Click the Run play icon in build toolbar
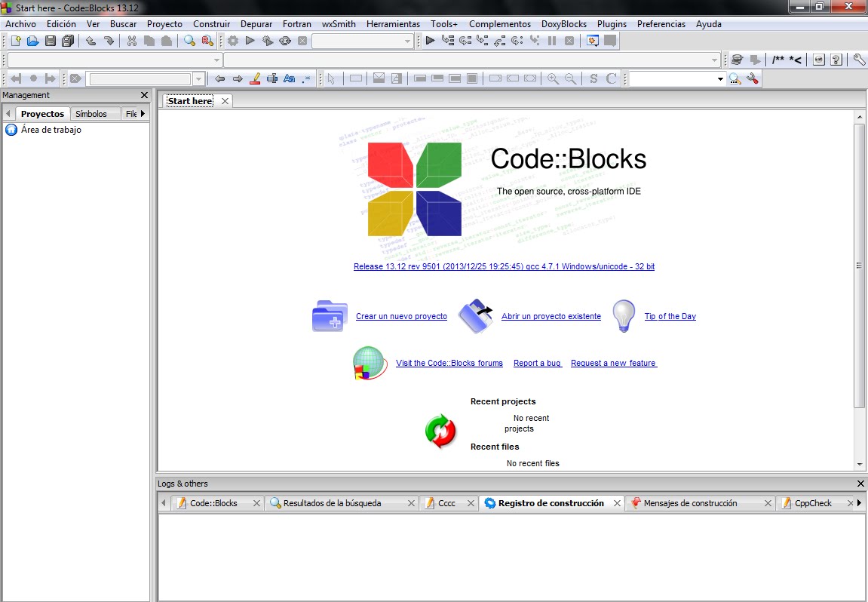Screen dimensions: 868x602 pos(250,41)
